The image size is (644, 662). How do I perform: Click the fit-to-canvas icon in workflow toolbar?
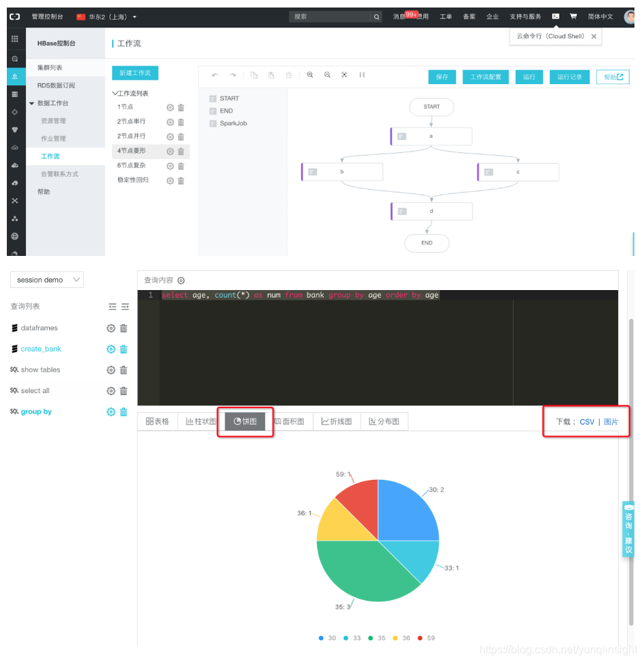(344, 74)
